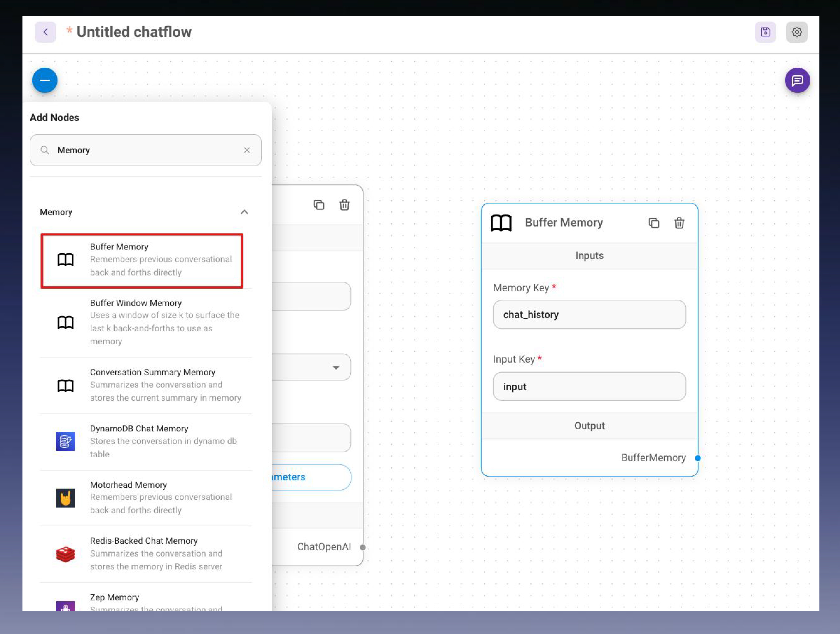
Task: Click the BufferMemory output connector dot
Action: (x=698, y=458)
